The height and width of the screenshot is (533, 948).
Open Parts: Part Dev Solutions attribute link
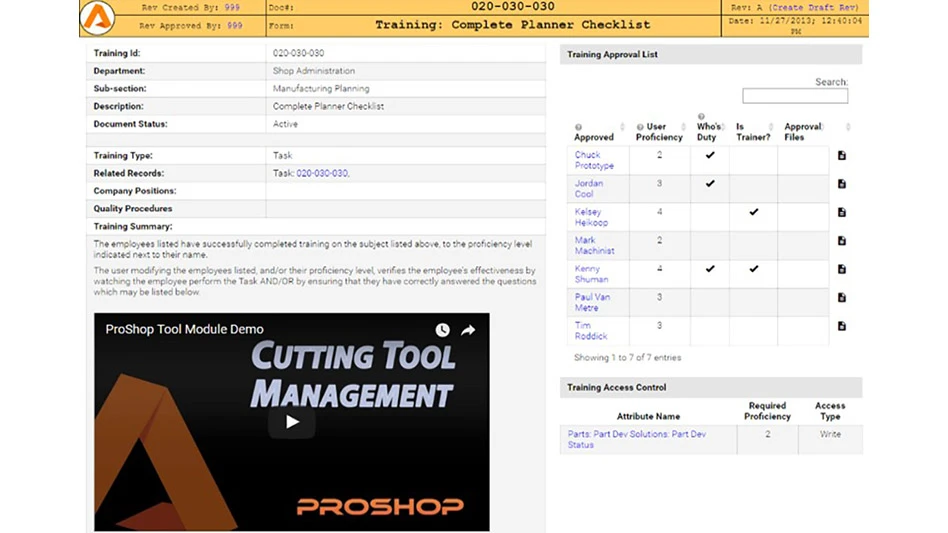(637, 439)
